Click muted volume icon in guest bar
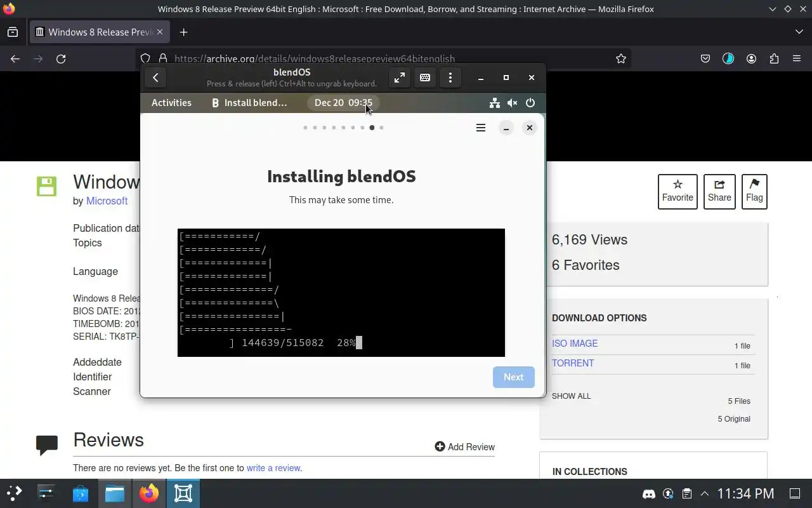 pos(513,103)
